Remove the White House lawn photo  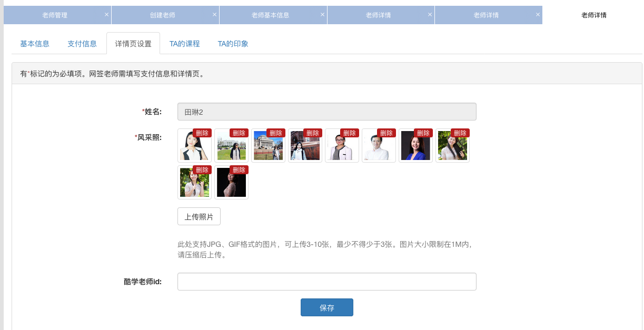(x=239, y=133)
